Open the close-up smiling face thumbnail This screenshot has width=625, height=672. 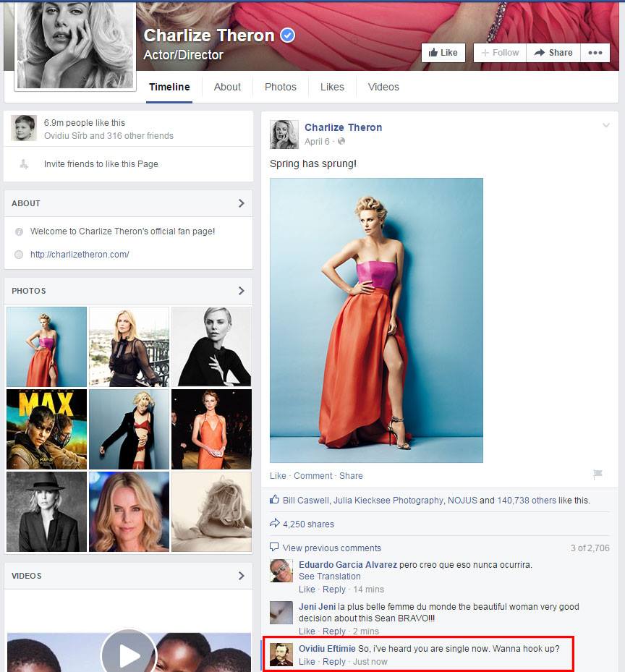(129, 511)
